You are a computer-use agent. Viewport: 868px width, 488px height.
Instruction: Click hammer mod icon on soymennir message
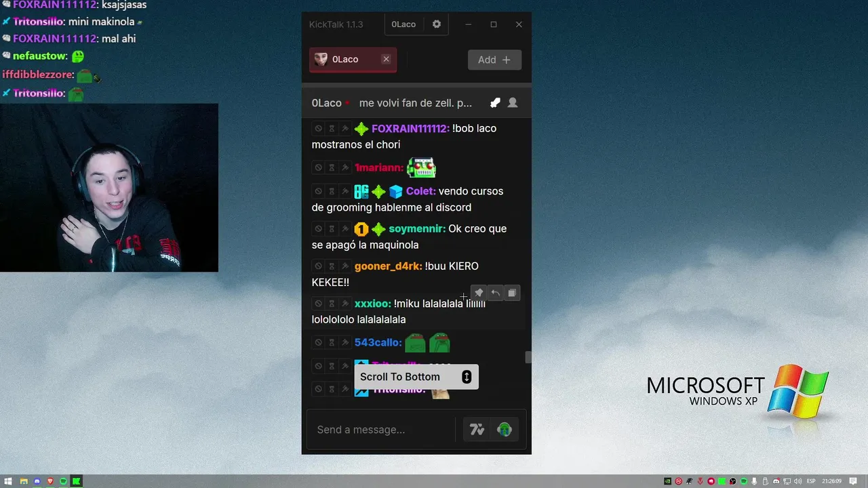pyautogui.click(x=345, y=228)
